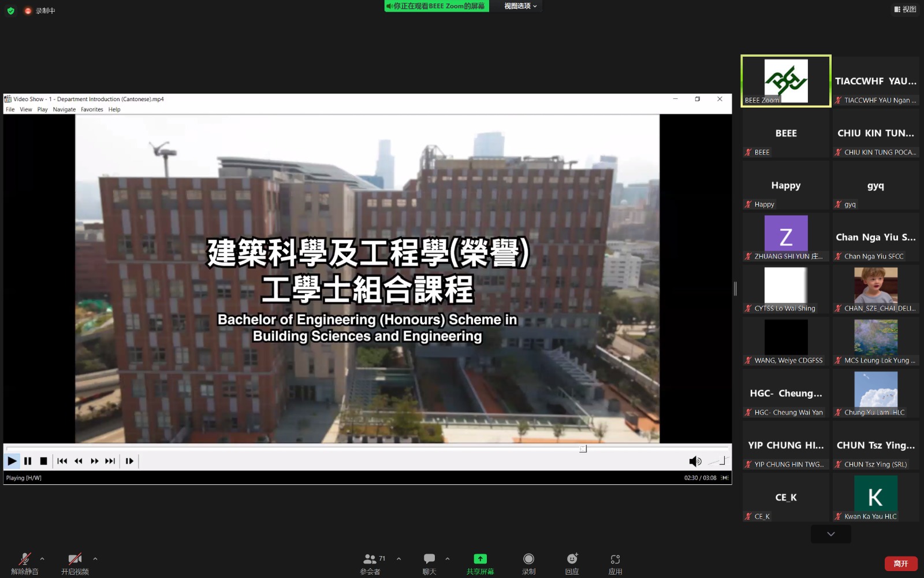The height and width of the screenshot is (578, 924).
Task: Click the video seek bar handle
Action: point(583,449)
